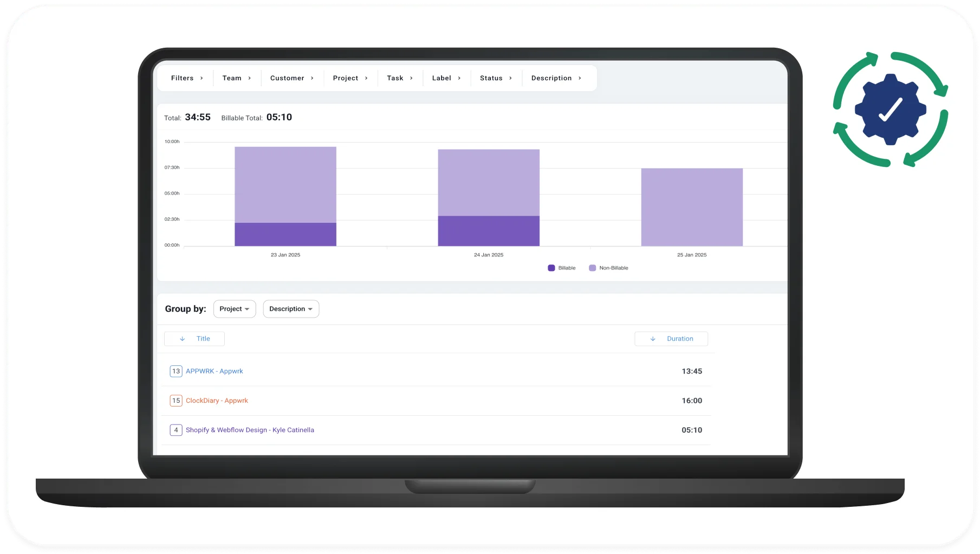
Task: Click the non-billable segment of 24 Jan 2025 bar
Action: pyautogui.click(x=489, y=183)
